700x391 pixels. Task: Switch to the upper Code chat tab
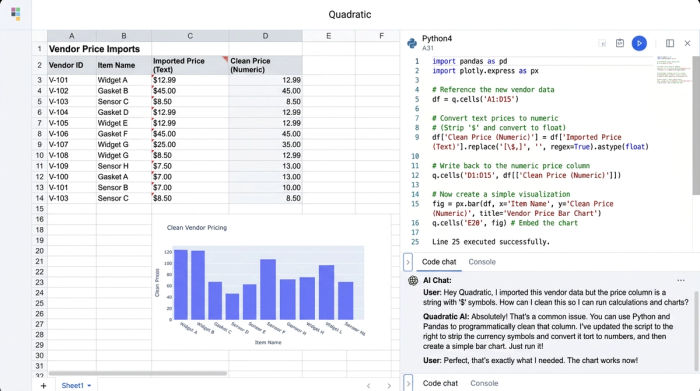point(439,262)
